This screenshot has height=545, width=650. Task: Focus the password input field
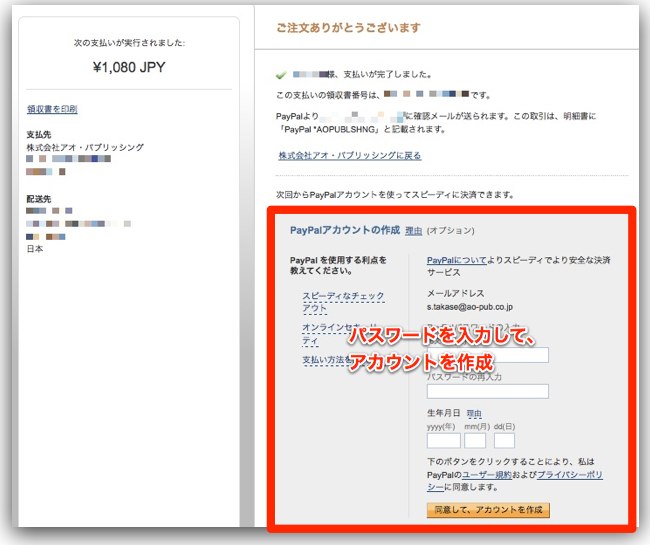[488, 355]
